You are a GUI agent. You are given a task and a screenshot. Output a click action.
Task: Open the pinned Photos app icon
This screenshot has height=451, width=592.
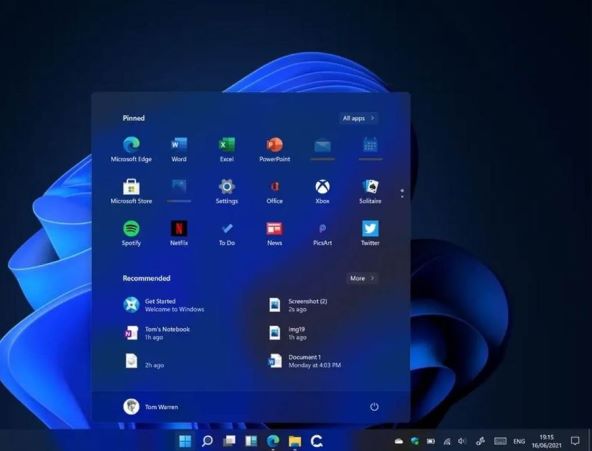point(179,186)
